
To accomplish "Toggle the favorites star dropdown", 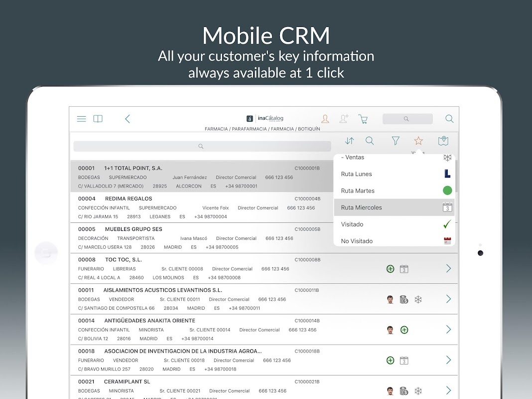I will point(418,141).
